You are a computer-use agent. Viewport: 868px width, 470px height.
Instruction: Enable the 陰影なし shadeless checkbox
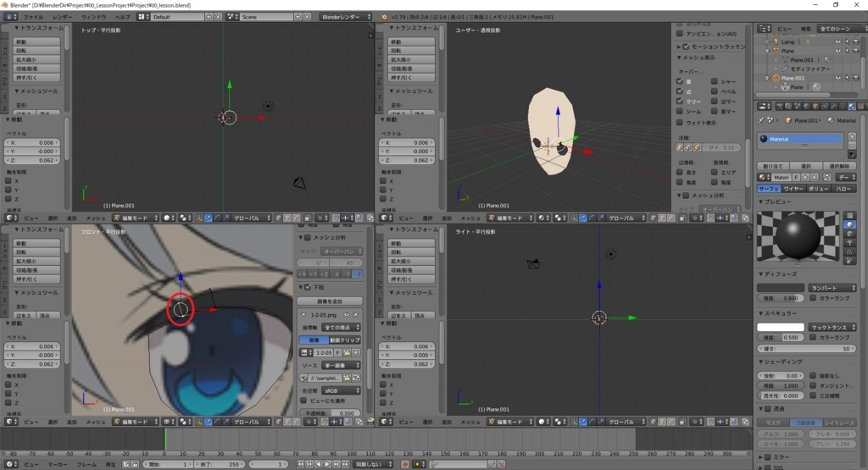tap(813, 375)
